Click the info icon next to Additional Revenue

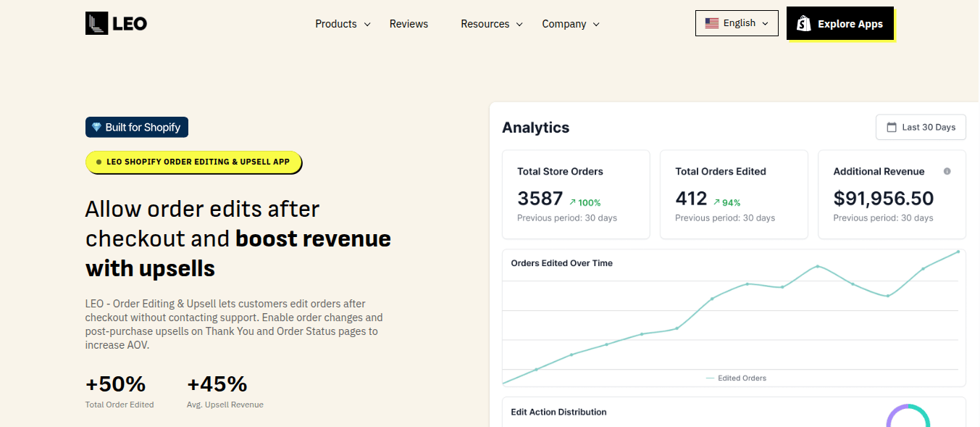(x=947, y=172)
